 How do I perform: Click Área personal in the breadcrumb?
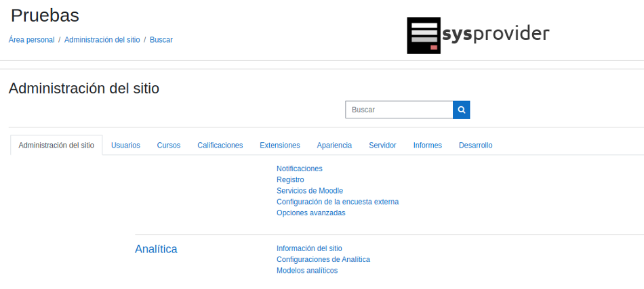[x=31, y=40]
